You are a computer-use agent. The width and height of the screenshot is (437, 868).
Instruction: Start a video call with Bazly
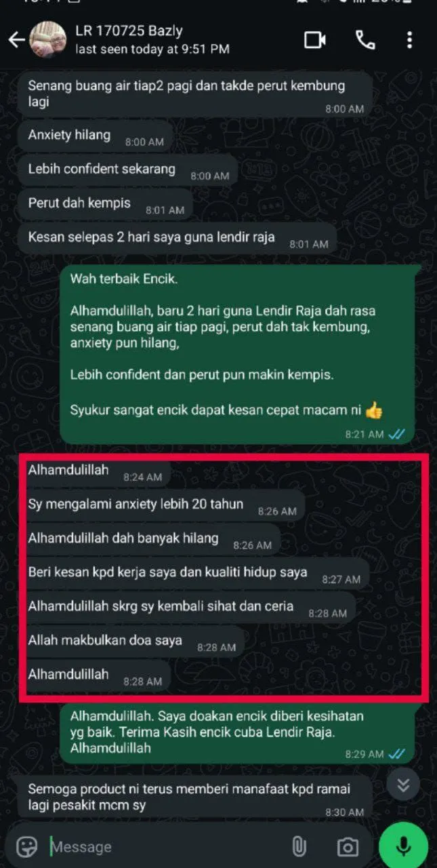(315, 40)
